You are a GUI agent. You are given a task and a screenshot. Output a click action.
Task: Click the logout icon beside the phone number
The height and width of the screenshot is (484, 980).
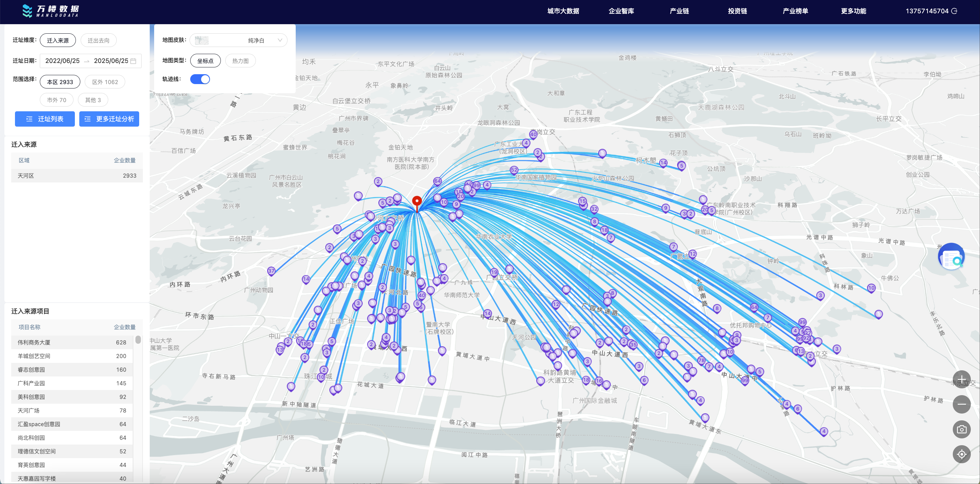pos(954,11)
